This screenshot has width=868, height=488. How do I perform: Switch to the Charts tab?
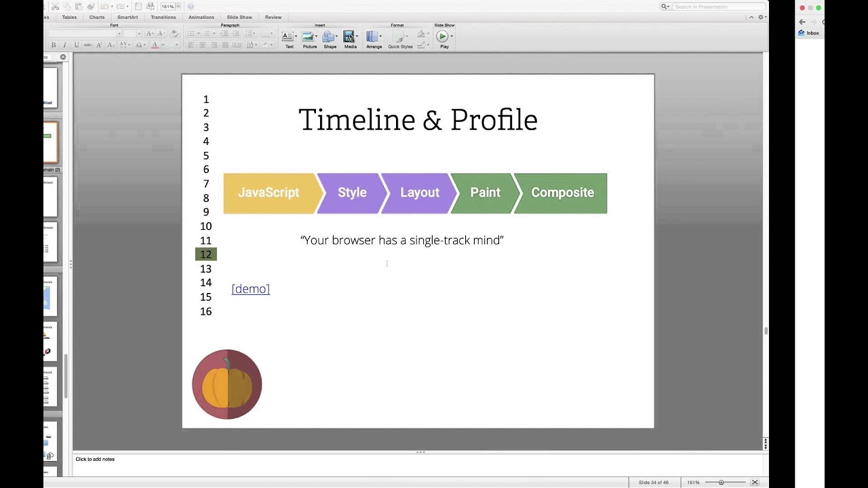(97, 17)
